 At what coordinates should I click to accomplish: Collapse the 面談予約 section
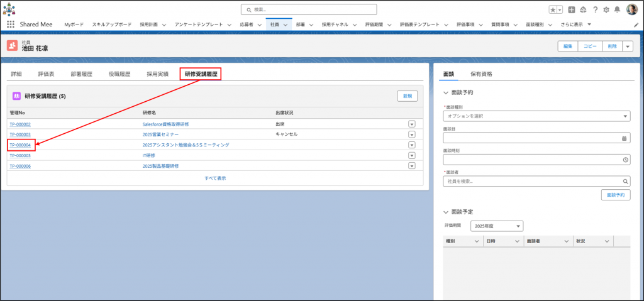tap(447, 92)
